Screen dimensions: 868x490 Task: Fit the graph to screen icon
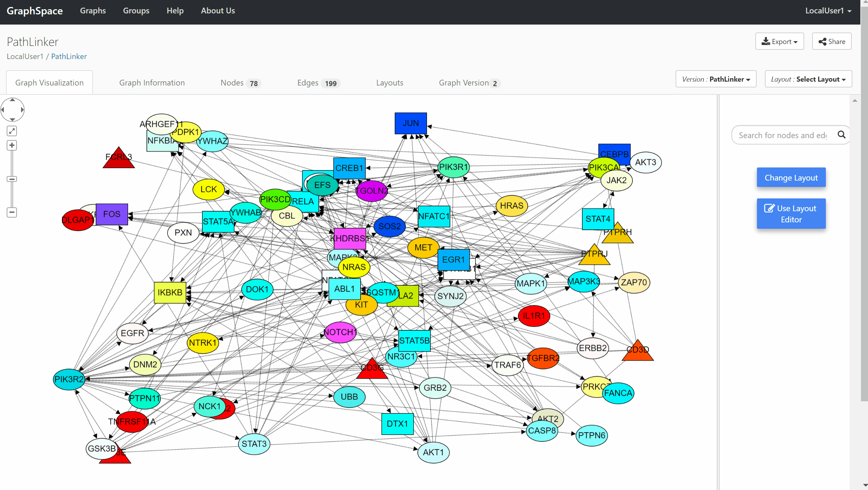tap(12, 131)
